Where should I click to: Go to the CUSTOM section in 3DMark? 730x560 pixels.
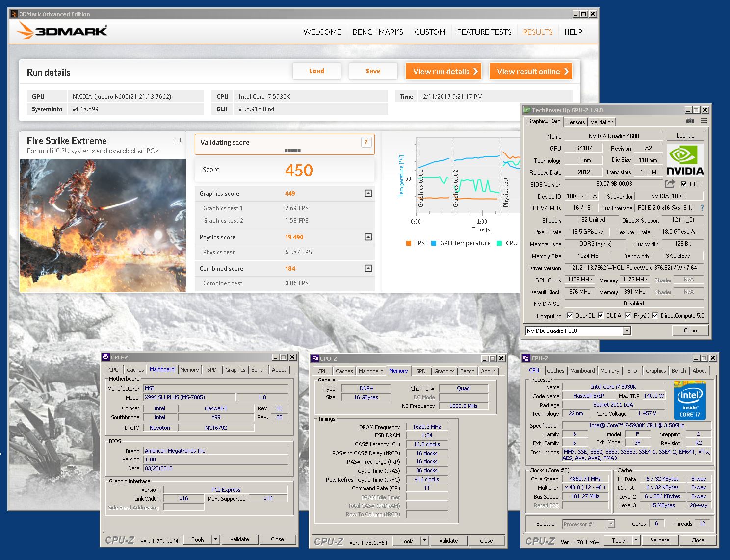tap(430, 32)
